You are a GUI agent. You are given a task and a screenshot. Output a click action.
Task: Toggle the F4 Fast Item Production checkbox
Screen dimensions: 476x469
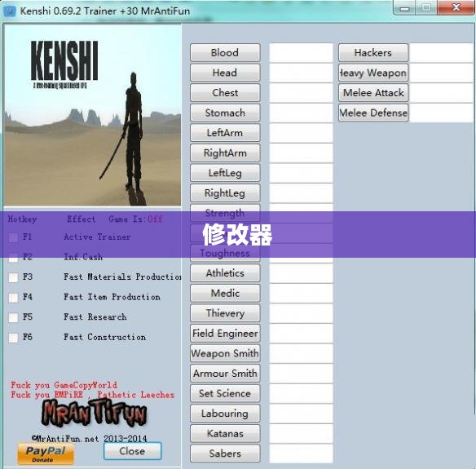[13, 298]
